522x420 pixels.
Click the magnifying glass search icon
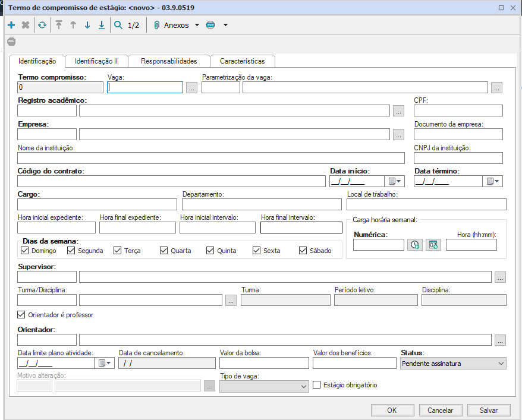tap(118, 25)
